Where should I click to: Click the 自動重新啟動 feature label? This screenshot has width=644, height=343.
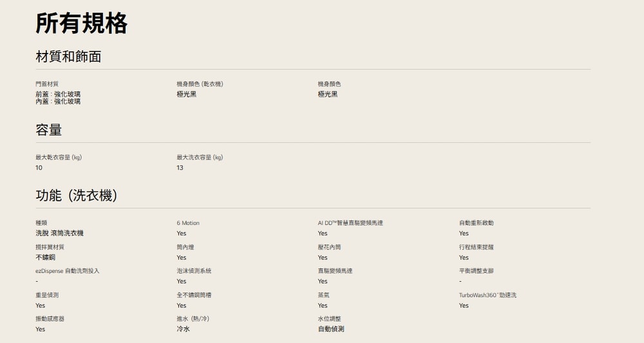(x=476, y=223)
